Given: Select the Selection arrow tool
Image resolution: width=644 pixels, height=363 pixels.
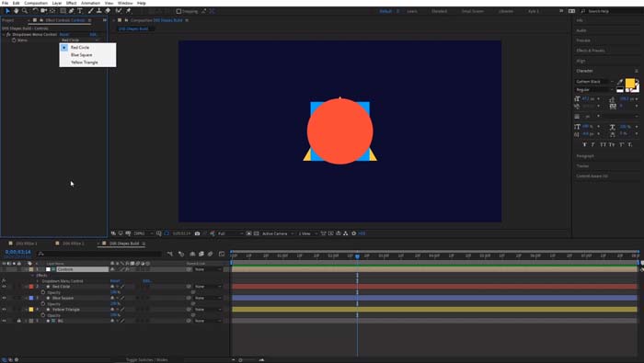Looking at the screenshot, I should (7, 11).
